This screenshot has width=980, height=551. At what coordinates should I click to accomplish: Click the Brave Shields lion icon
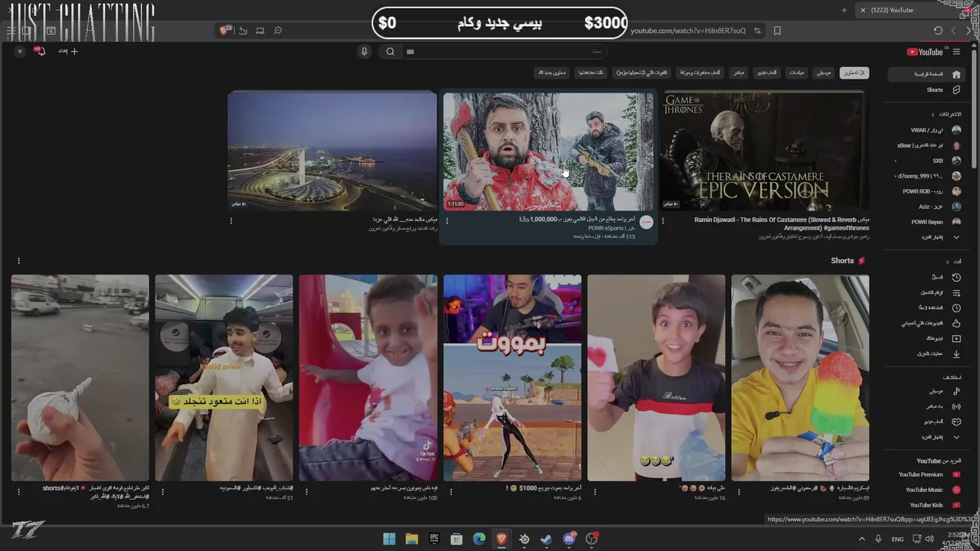click(225, 31)
